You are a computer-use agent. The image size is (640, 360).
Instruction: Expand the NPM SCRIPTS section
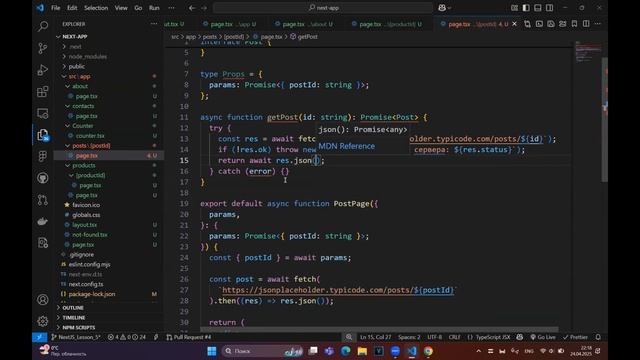[x=78, y=327]
